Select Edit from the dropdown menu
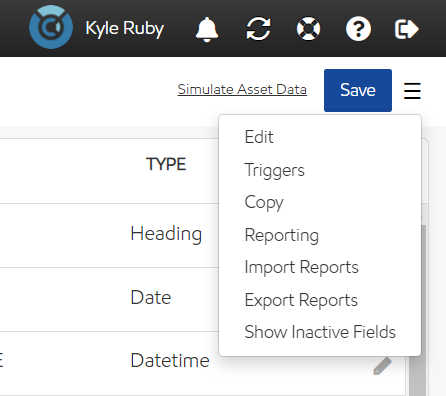Viewport: 446px width, 396px height. click(x=259, y=137)
